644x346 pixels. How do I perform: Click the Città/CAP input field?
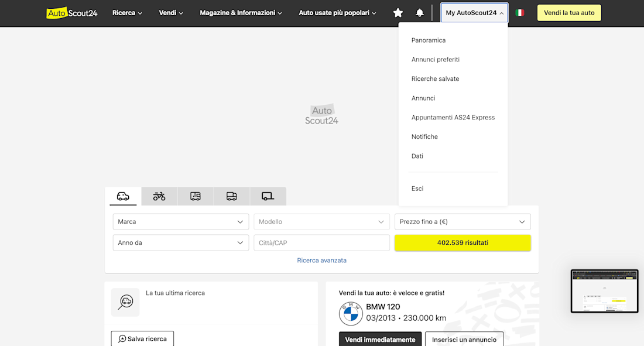[x=321, y=242]
